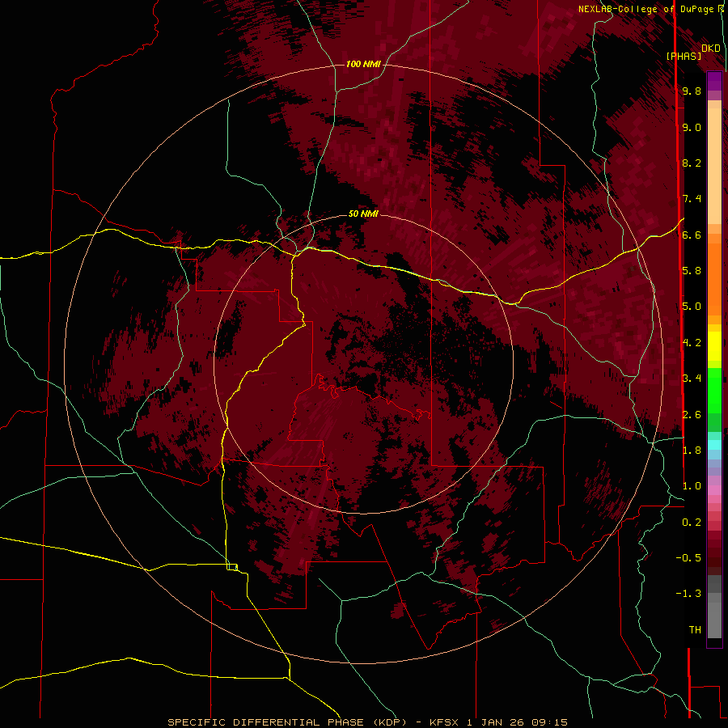The width and height of the screenshot is (728, 728).
Task: Click the 2.6 scale value
Action: tap(692, 415)
